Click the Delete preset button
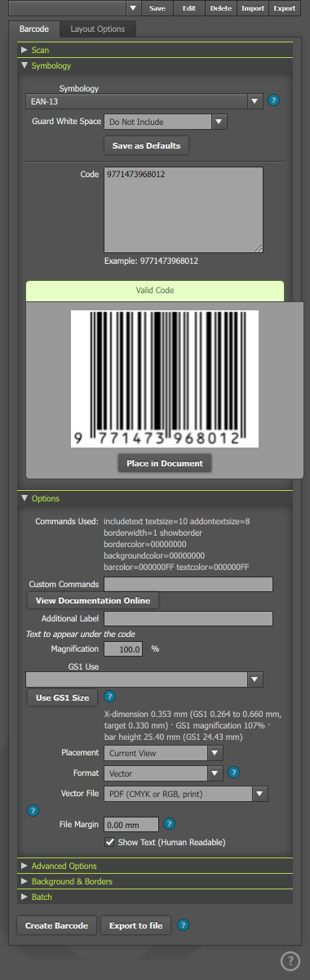Screen dimensions: 310x980 tap(220, 8)
